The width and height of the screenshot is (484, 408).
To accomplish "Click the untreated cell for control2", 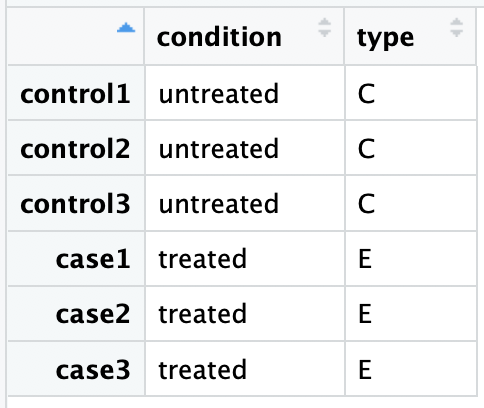I will coord(245,148).
